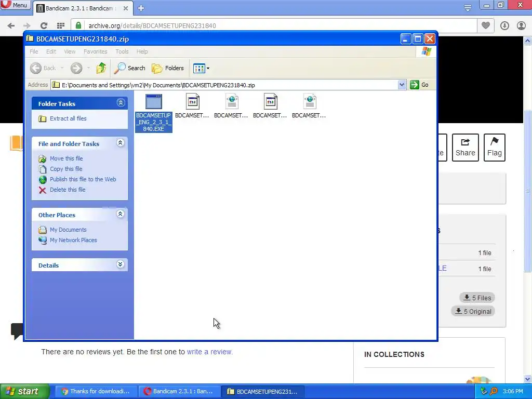Click the Windows start button
The height and width of the screenshot is (399, 532).
pos(25,391)
